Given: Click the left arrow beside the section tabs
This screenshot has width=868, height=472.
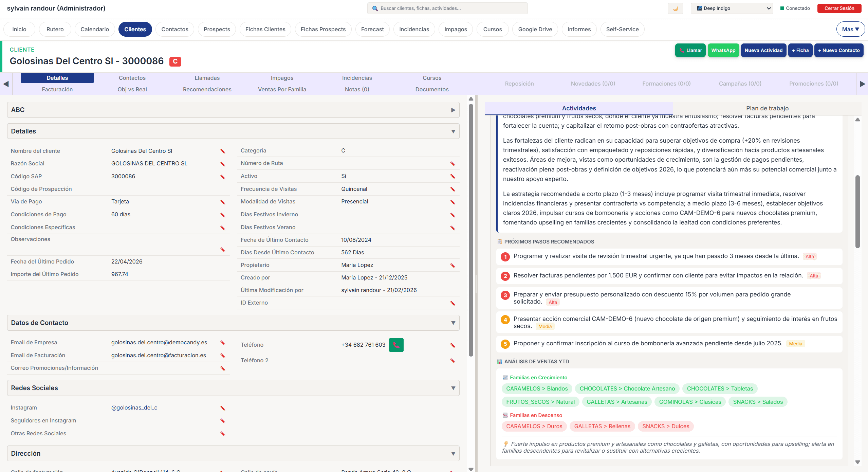Looking at the screenshot, I should click(5, 84).
